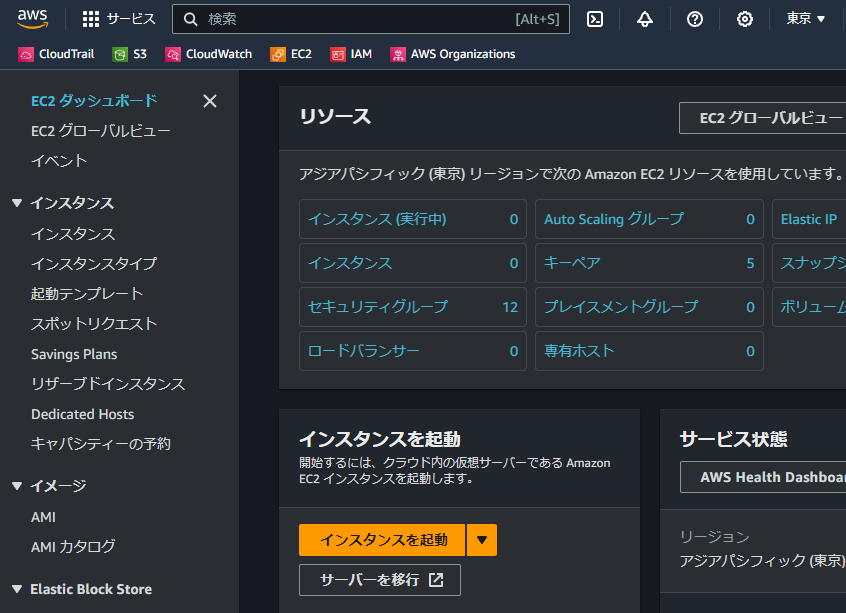
Task: Open 専有ホスト resource link
Action: click(579, 351)
